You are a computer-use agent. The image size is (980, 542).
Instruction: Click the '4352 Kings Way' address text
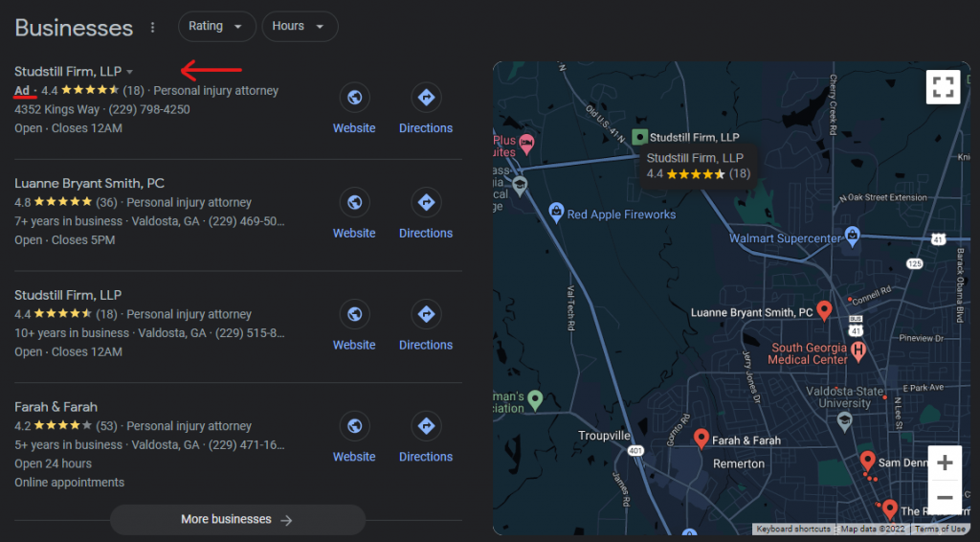tap(56, 109)
